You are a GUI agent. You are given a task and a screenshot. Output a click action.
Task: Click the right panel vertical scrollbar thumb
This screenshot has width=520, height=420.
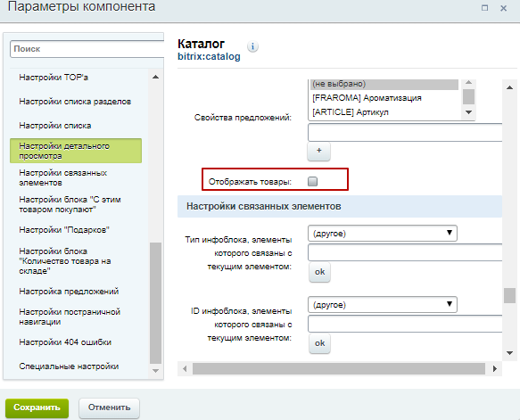tap(509, 295)
